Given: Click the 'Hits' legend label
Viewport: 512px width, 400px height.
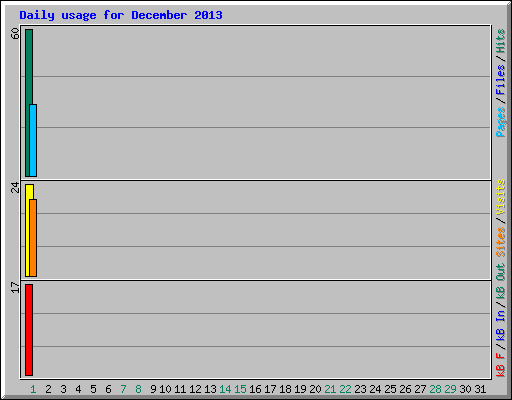Looking at the screenshot, I should [501, 41].
